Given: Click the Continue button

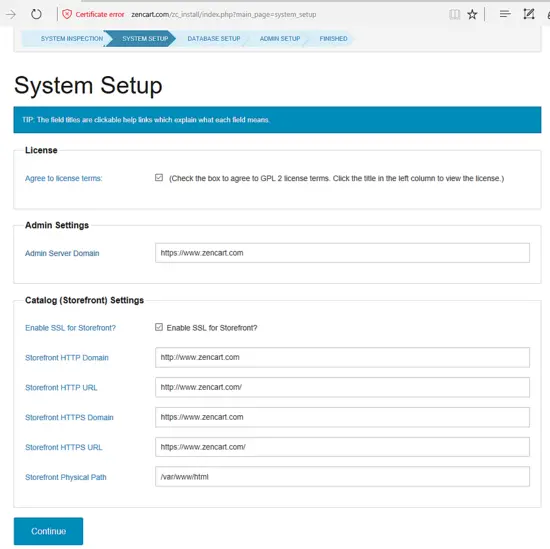Looking at the screenshot, I should point(48,531).
